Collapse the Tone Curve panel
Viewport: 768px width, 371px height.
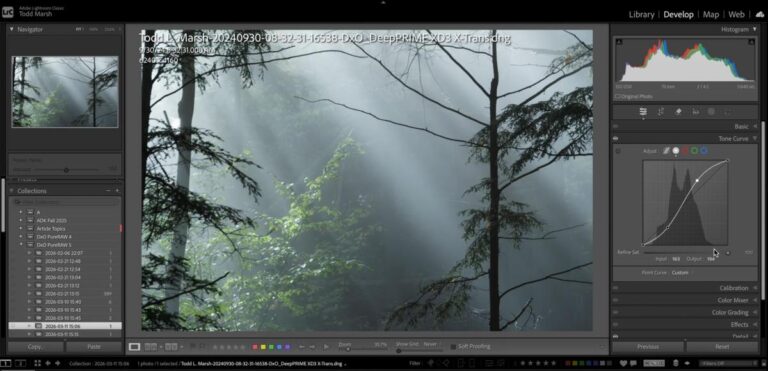[754, 139]
